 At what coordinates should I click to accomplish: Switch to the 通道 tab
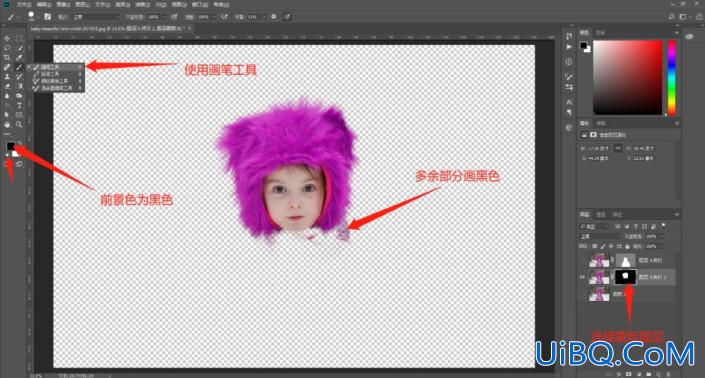(x=601, y=214)
